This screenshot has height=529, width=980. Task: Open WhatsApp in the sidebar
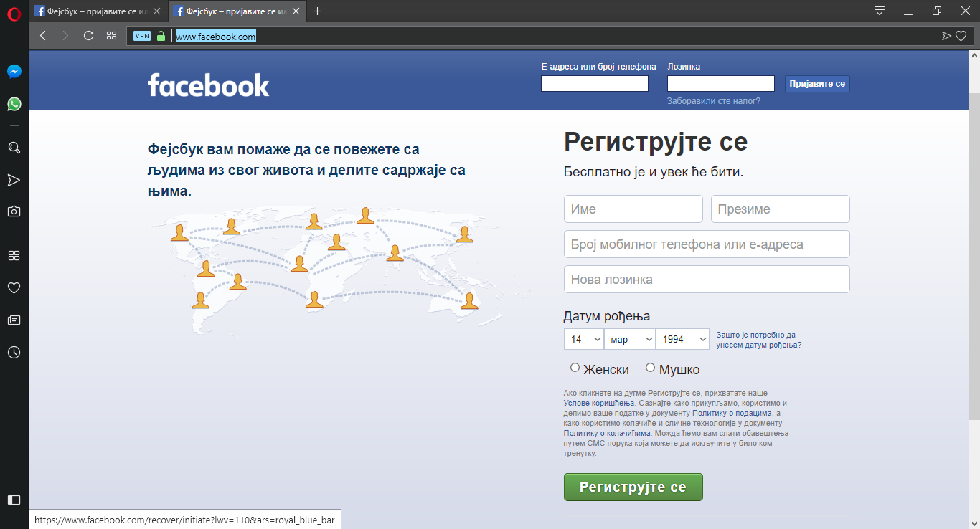tap(14, 104)
